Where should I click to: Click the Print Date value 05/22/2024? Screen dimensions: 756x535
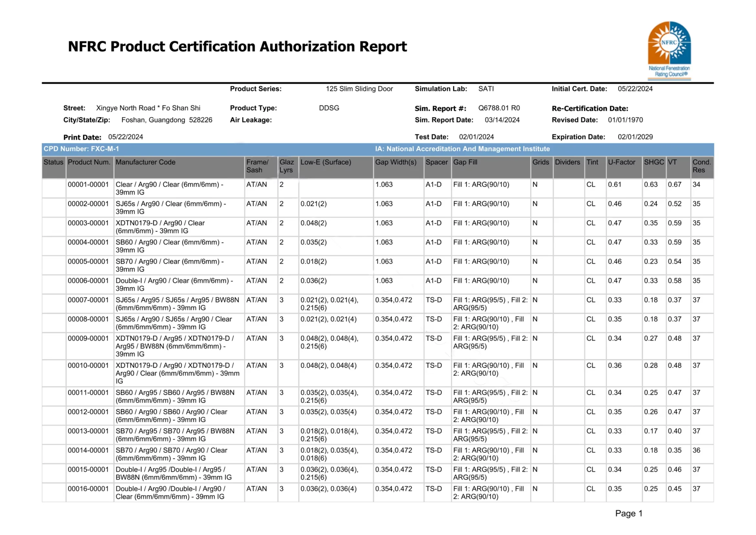125,137
